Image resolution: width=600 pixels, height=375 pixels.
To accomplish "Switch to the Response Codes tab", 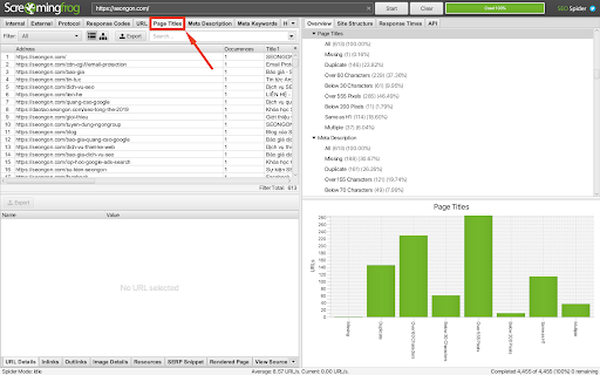I will point(108,23).
